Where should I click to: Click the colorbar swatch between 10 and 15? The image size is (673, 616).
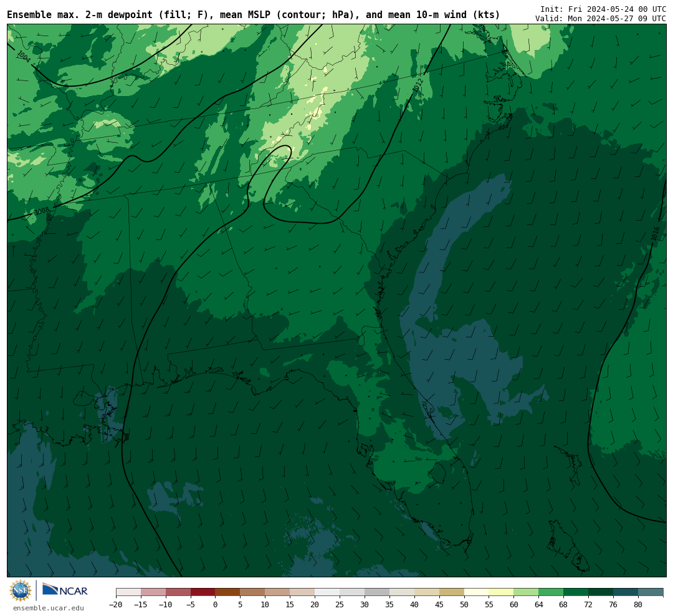pos(278,592)
